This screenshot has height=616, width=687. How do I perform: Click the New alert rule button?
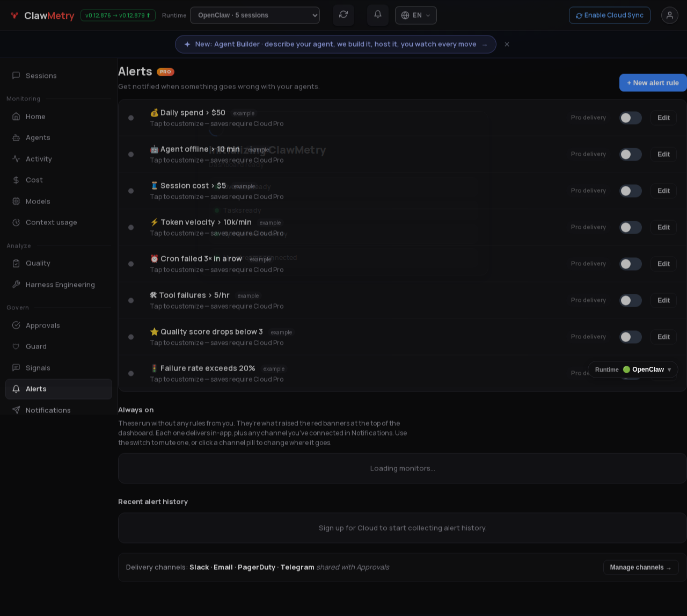tap(653, 83)
